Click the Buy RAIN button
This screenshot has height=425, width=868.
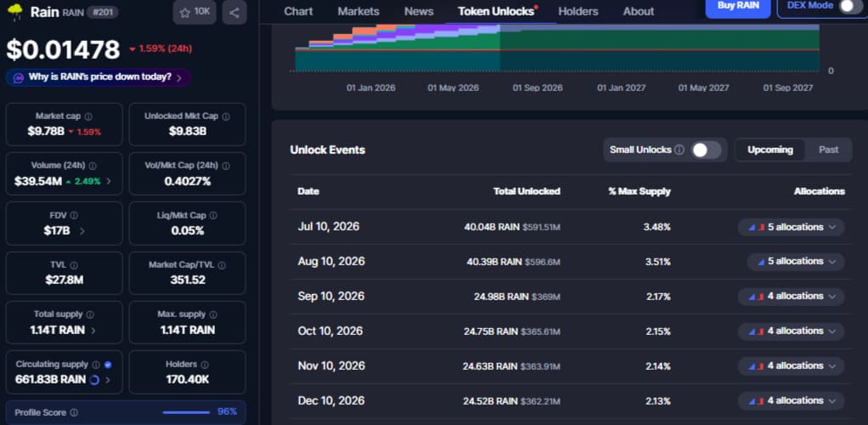point(737,7)
